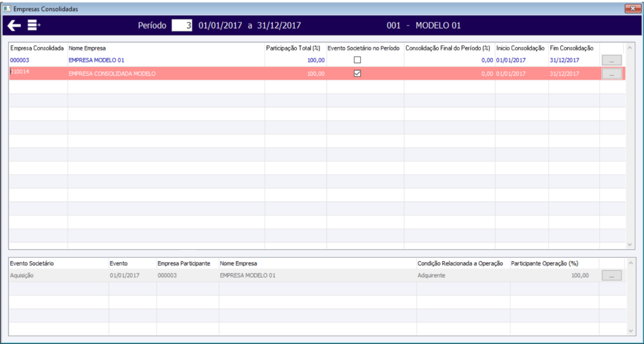Viewport: 644px width, 344px height.
Task: Select company code 000003 in upper grid
Action: [20, 60]
